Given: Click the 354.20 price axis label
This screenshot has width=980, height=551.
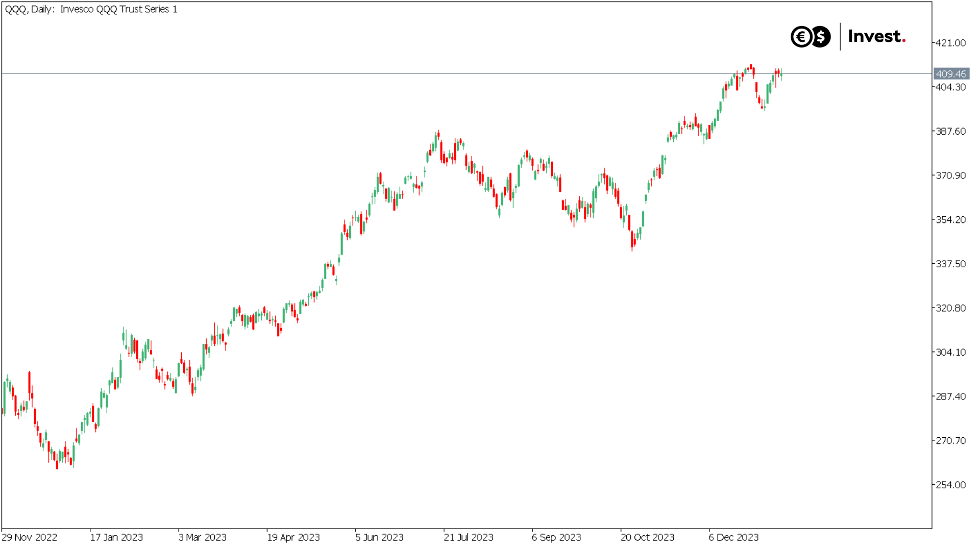Looking at the screenshot, I should (950, 220).
